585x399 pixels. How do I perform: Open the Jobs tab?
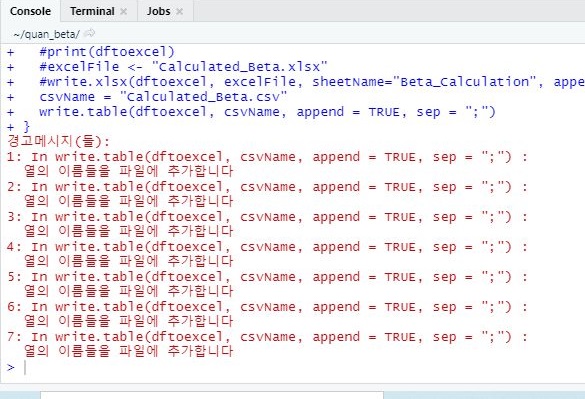click(x=159, y=11)
